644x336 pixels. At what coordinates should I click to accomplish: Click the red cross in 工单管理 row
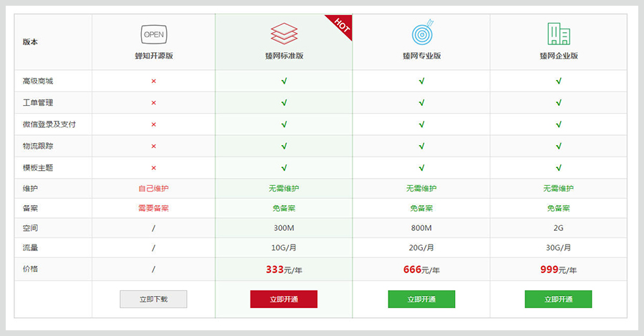154,103
